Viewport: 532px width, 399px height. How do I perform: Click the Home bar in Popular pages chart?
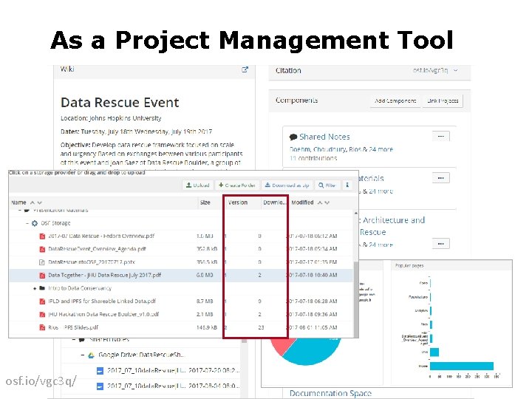point(462,366)
